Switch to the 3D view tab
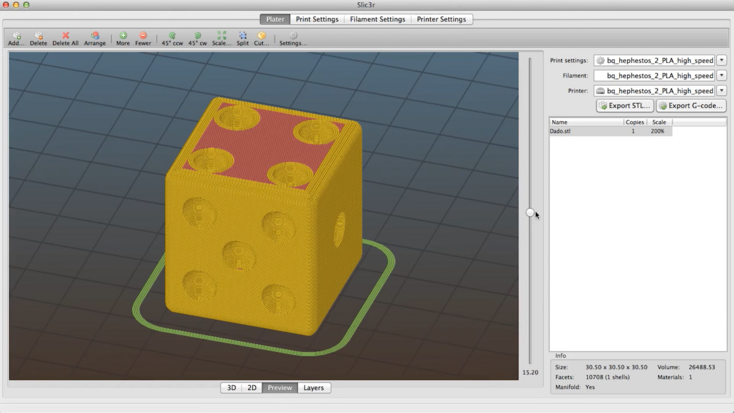734x413 pixels. (x=231, y=388)
